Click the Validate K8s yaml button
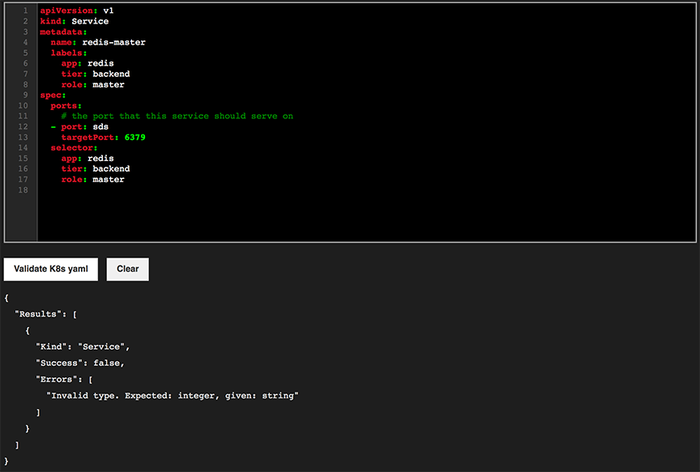 point(50,269)
